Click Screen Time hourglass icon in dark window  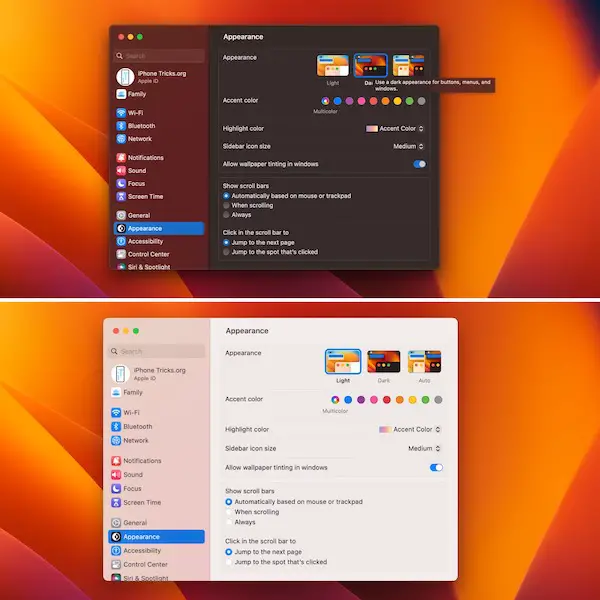click(121, 196)
